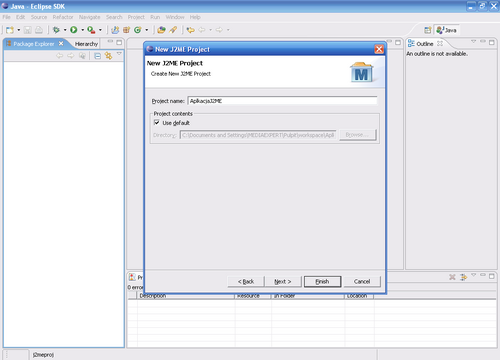Click the Cancel button
This screenshot has height=360, width=500.
(362, 282)
